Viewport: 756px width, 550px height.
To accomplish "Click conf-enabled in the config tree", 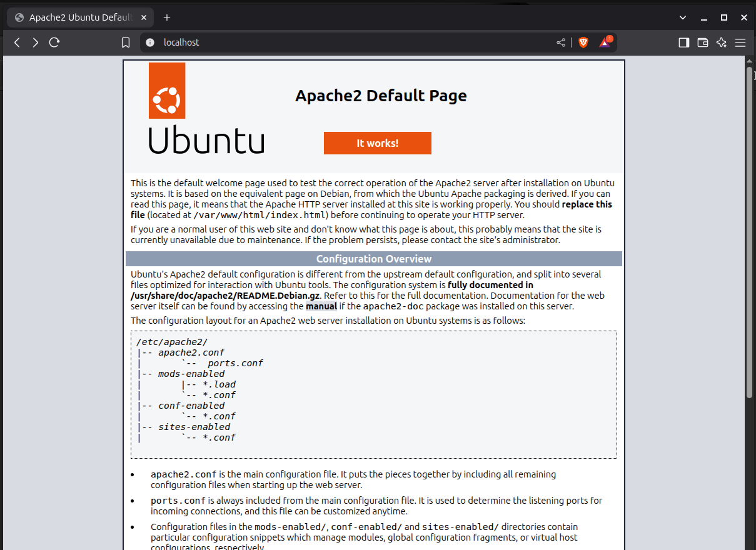I will click(191, 406).
